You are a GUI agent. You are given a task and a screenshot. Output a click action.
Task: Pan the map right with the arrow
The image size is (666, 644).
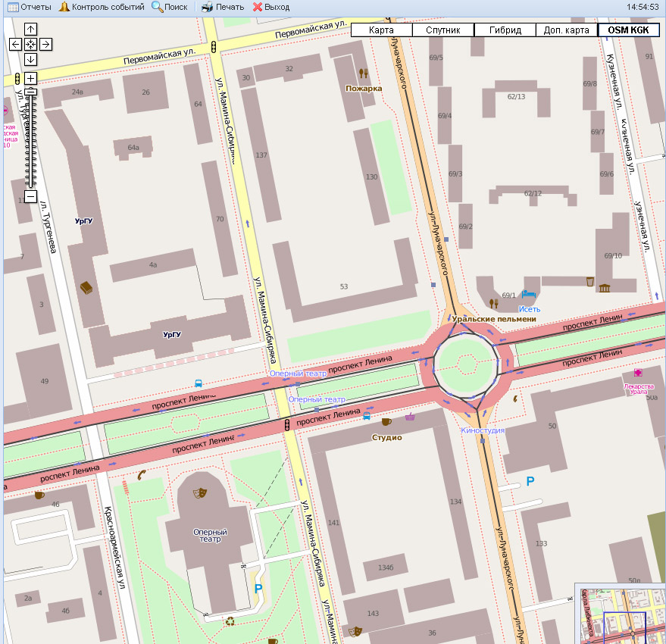tap(45, 44)
